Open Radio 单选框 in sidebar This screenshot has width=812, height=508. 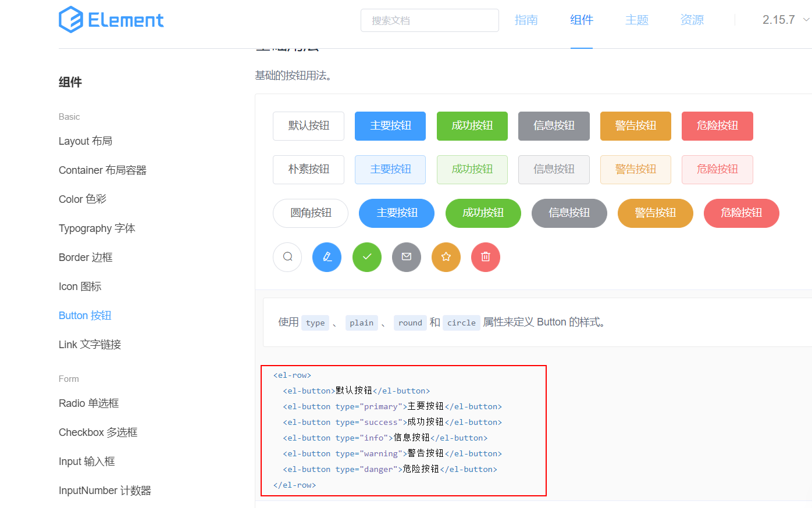(x=89, y=403)
